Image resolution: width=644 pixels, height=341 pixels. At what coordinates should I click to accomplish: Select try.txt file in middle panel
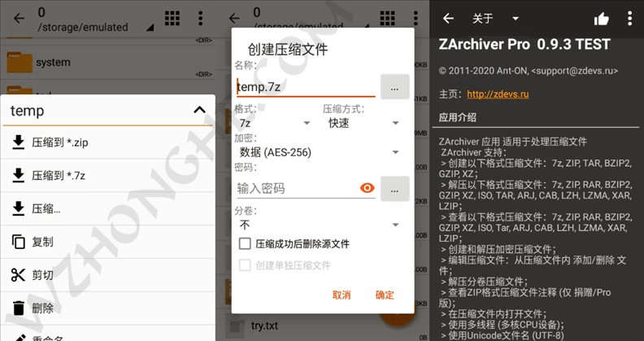pyautogui.click(x=264, y=326)
